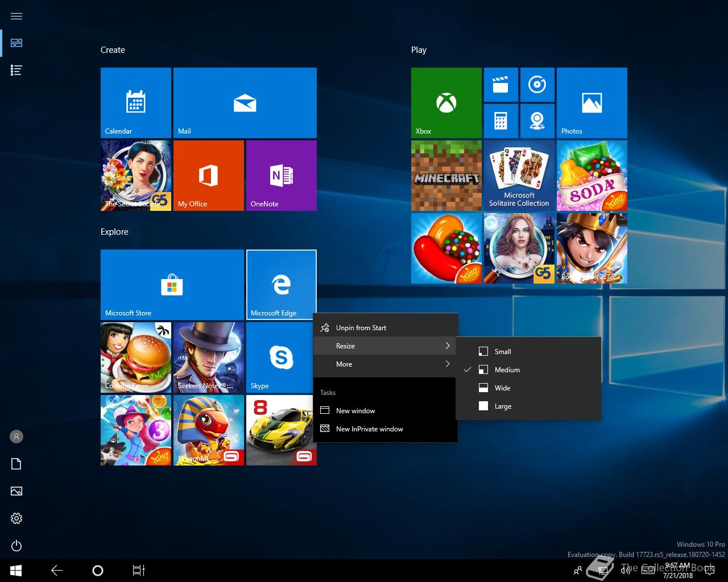Open Cortana circle on taskbar
Image resolution: width=728 pixels, height=582 pixels.
[x=97, y=571]
